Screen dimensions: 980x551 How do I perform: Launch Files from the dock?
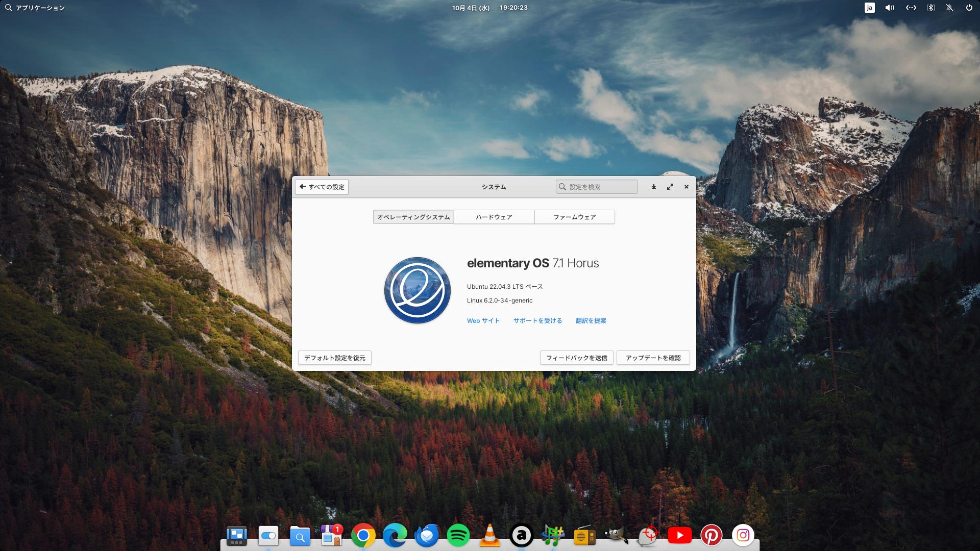[300, 535]
